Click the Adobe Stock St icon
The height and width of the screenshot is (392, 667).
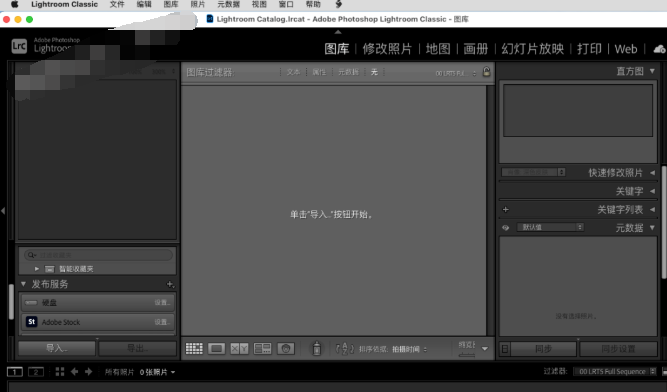click(x=31, y=322)
